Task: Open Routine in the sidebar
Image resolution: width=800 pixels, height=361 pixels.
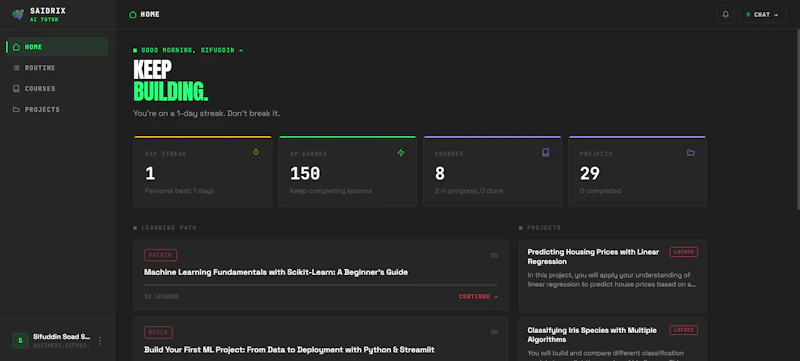Action: [57, 68]
